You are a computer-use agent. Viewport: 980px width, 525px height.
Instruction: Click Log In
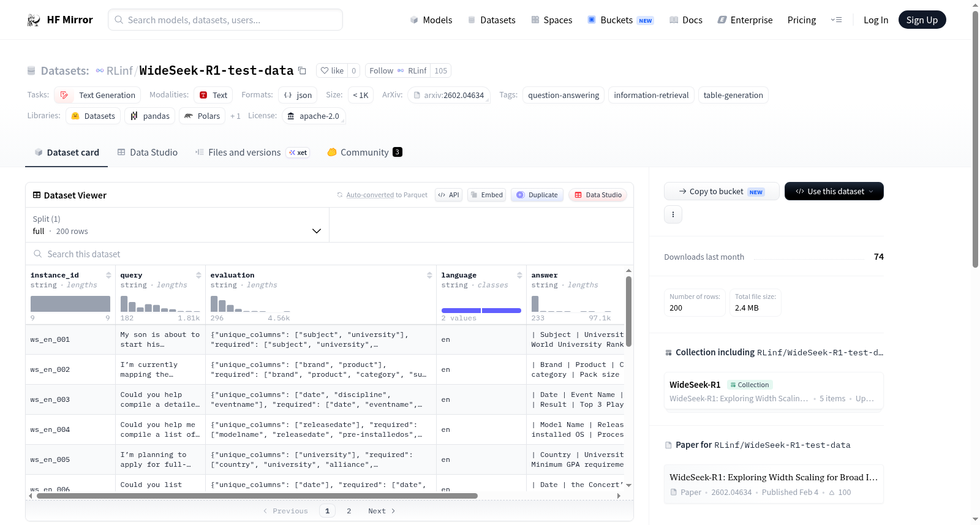875,20
